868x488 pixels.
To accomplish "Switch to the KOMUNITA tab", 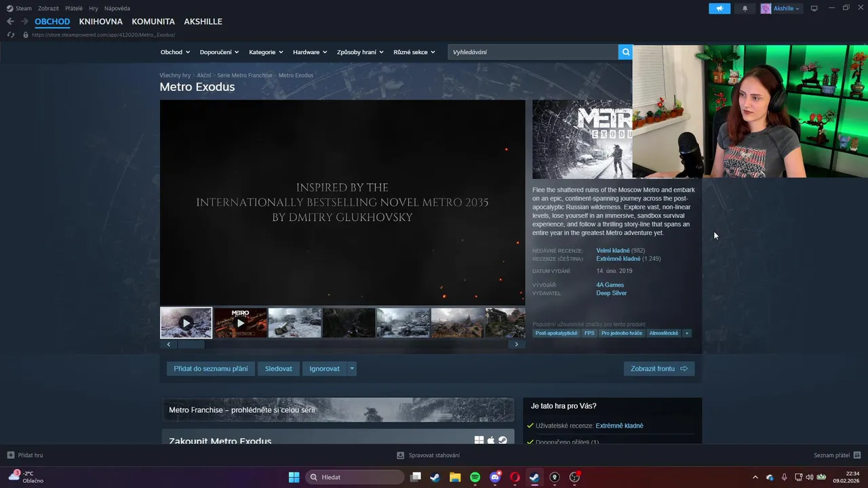I will click(x=153, y=22).
